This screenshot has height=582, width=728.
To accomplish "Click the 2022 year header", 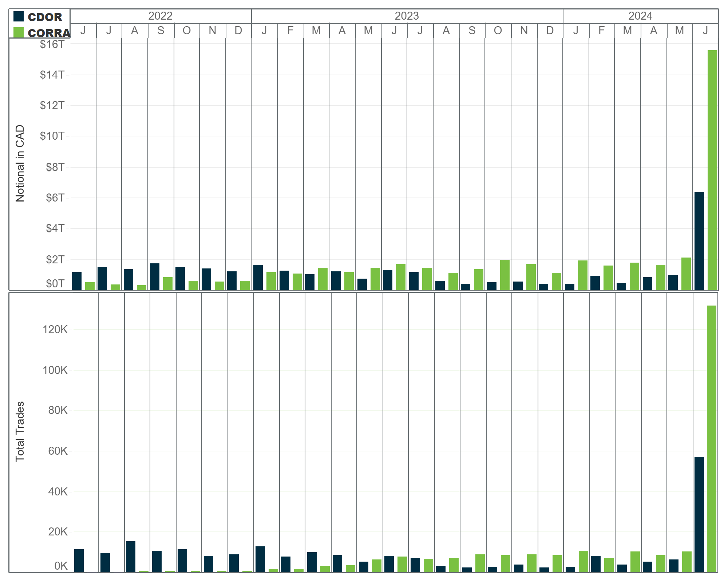I will pos(161,16).
